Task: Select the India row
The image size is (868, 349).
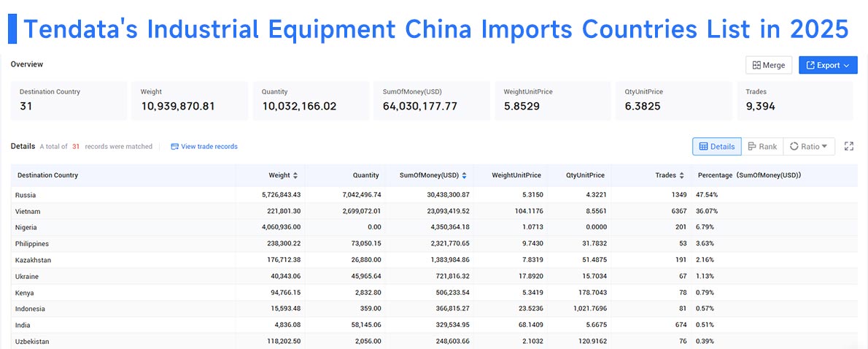Action: pyautogui.click(x=434, y=325)
